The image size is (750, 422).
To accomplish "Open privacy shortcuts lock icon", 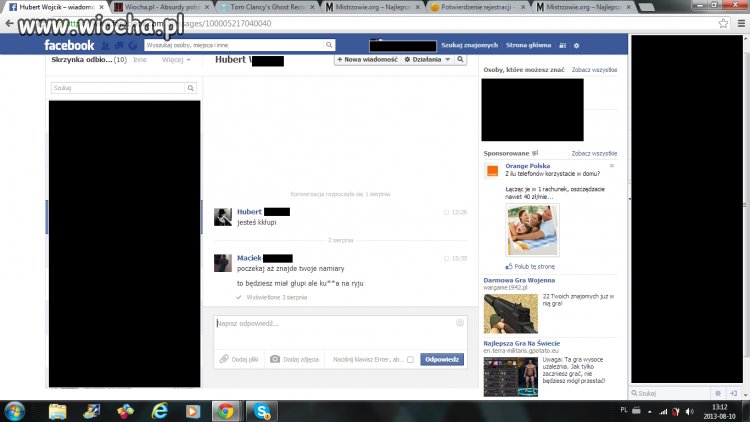I will click(562, 45).
